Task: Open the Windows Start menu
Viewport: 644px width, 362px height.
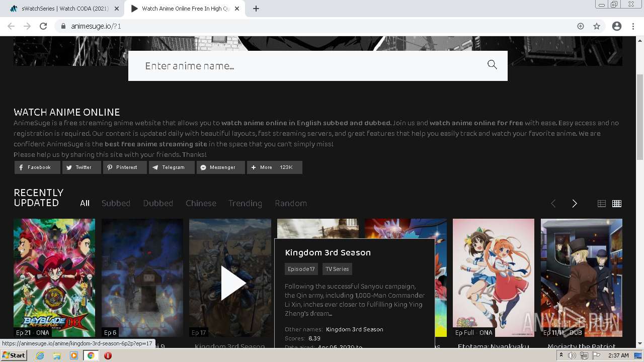Action: coord(14,355)
